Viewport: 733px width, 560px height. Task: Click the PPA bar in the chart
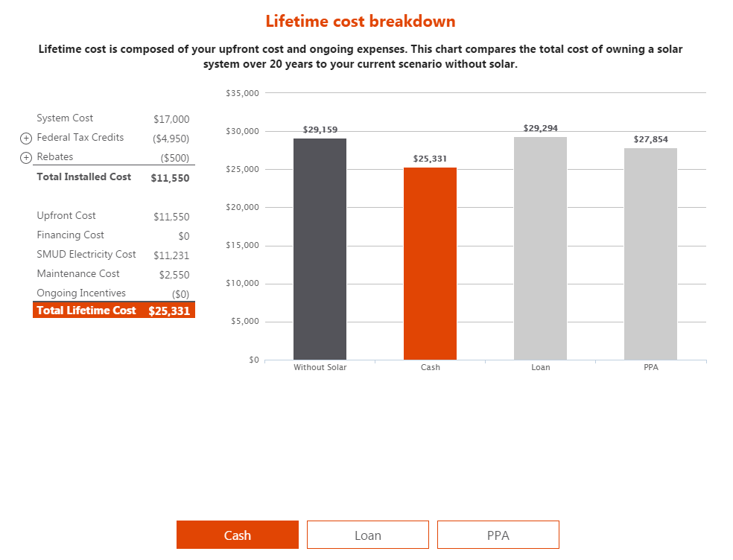click(x=650, y=254)
